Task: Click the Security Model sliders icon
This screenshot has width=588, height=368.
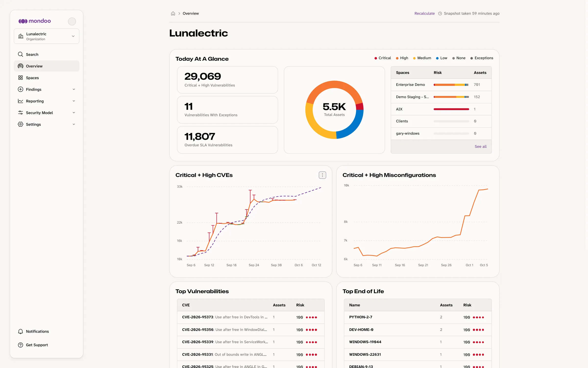Action: 21,113
